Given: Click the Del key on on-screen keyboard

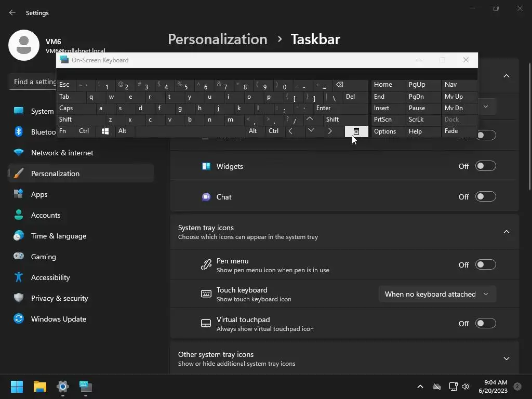Looking at the screenshot, I should (x=355, y=97).
